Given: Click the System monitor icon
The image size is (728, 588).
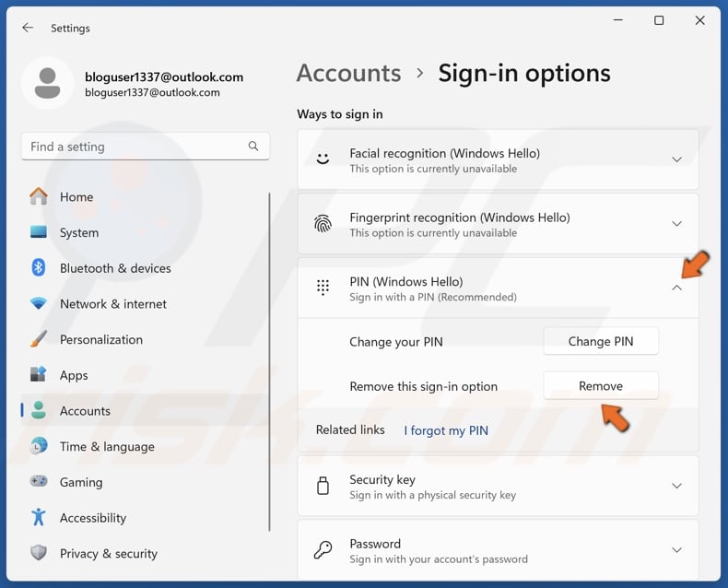Looking at the screenshot, I should 39,231.
